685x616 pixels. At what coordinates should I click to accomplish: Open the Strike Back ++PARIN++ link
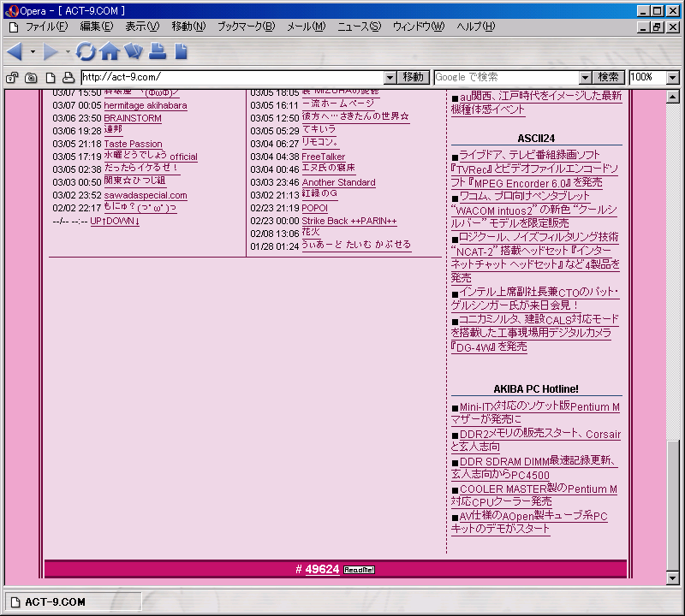(349, 221)
